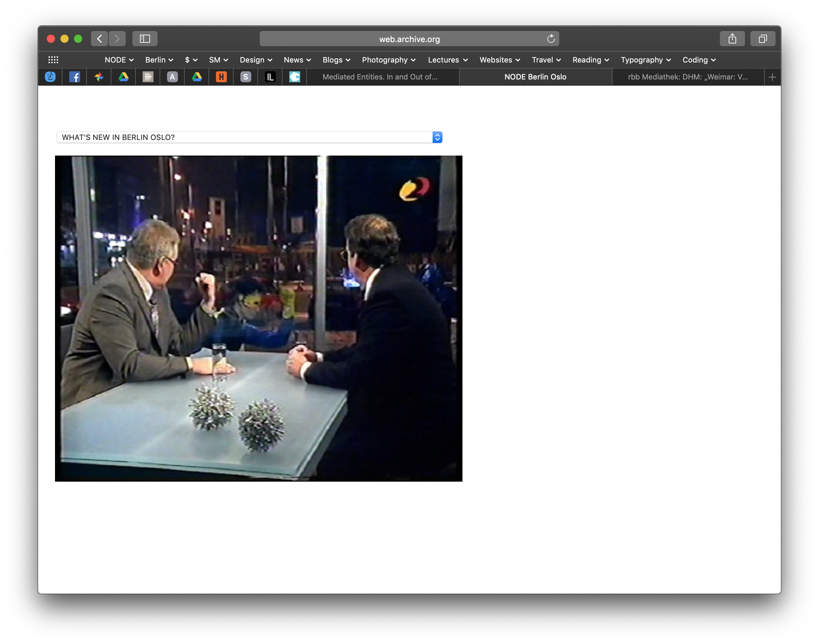The height and width of the screenshot is (644, 819).
Task: Open the Photography bookmarks folder
Action: tap(388, 60)
